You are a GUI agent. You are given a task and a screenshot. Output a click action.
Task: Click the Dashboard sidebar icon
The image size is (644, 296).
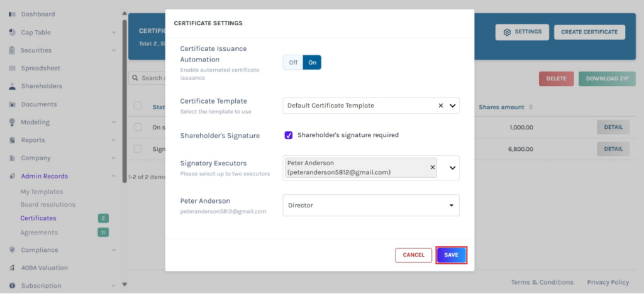pos(12,14)
